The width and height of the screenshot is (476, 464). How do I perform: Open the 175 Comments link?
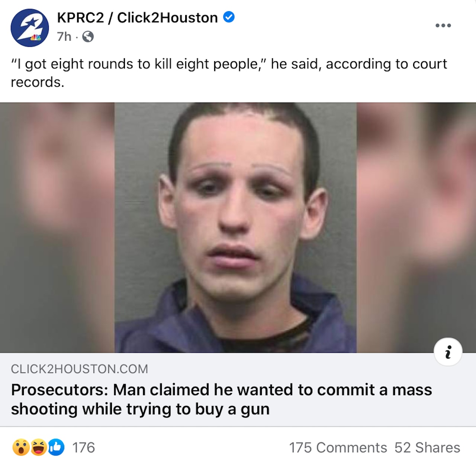[338, 448]
